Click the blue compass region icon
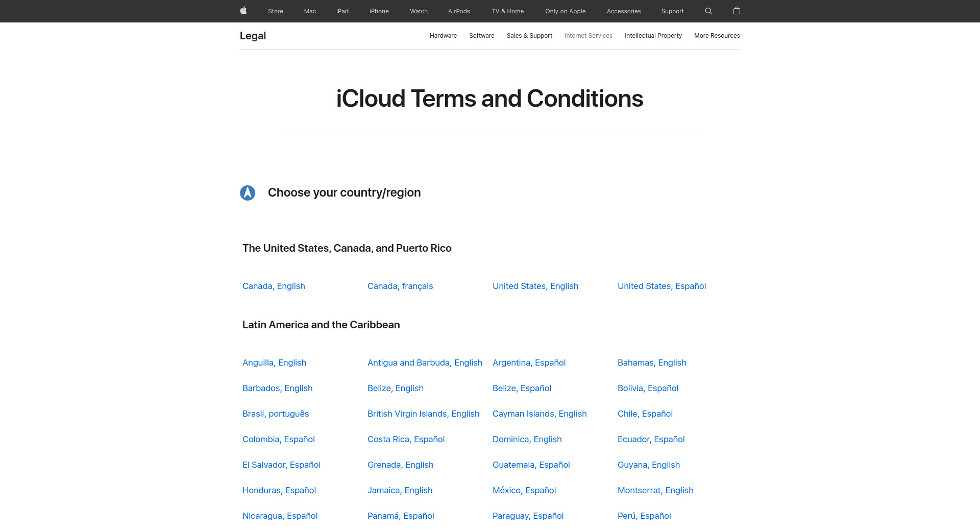The width and height of the screenshot is (980, 531). (248, 193)
